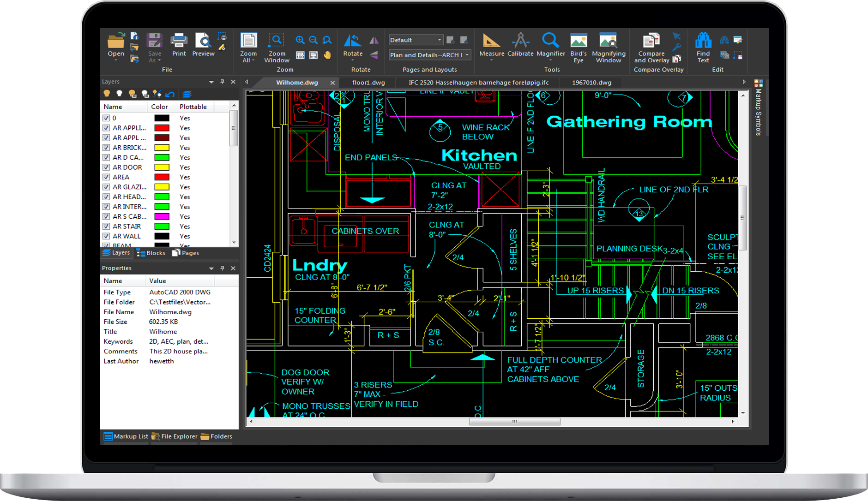Toggle the AREA layer checkbox

click(x=106, y=177)
